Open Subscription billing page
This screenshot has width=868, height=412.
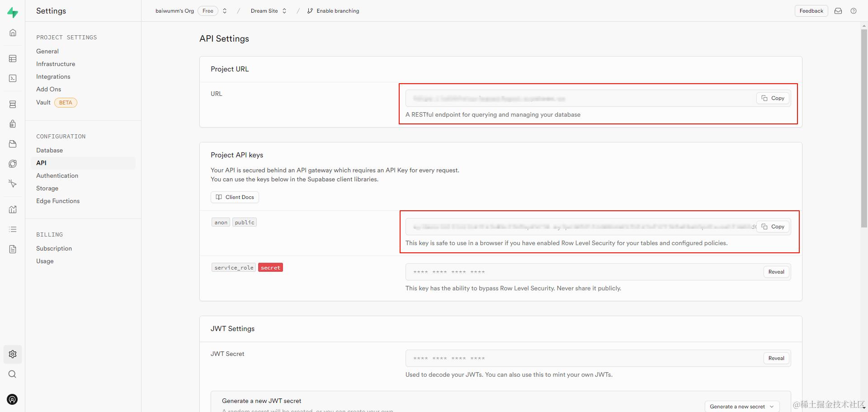(54, 248)
